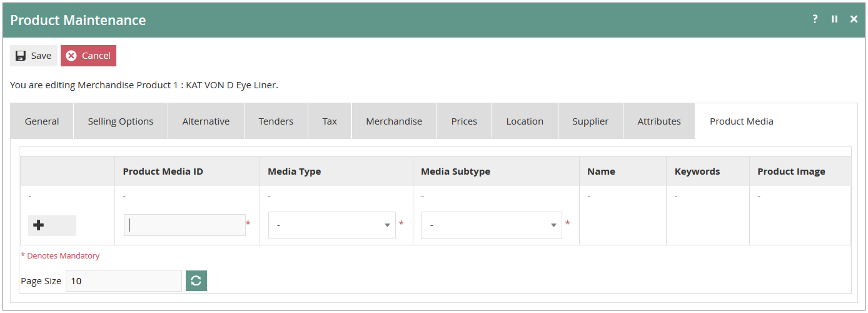Open the Attributes tab
This screenshot has width=868, height=313.
click(x=659, y=121)
